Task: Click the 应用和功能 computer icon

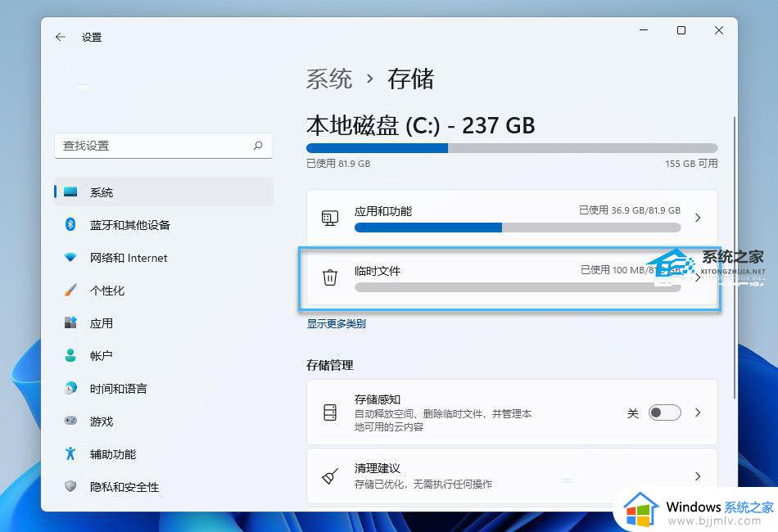Action: coord(330,218)
